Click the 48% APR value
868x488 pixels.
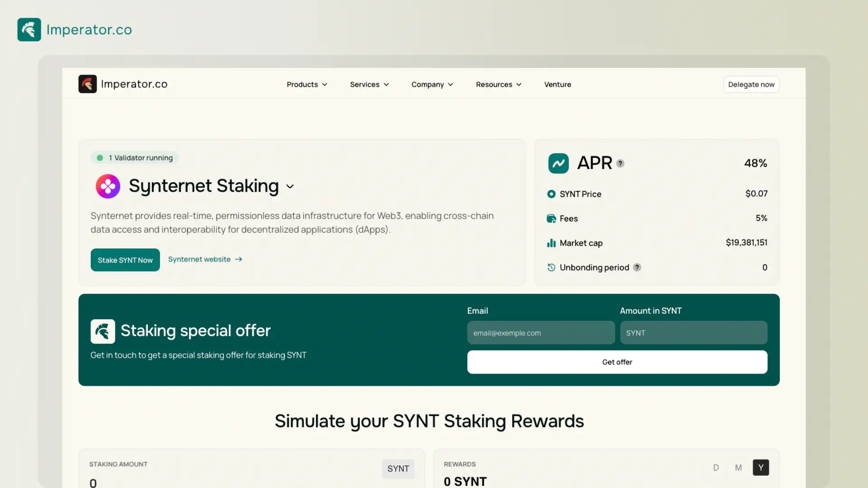[x=755, y=163]
